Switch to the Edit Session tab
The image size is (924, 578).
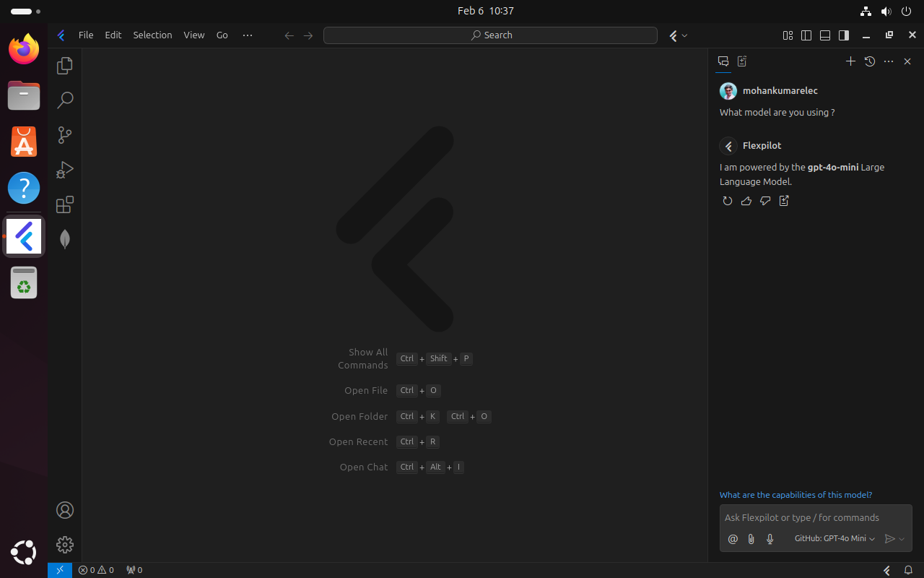(741, 61)
